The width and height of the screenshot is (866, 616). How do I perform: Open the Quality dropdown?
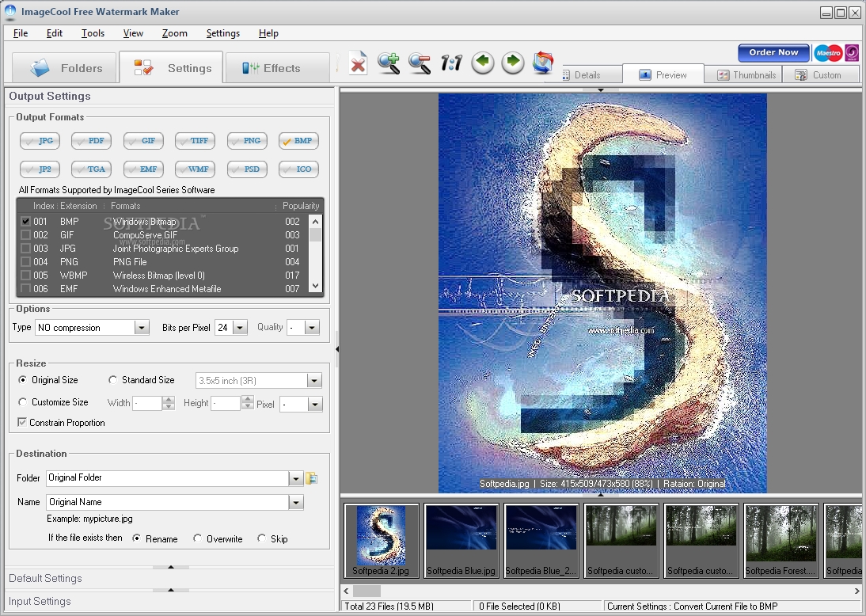(312, 328)
